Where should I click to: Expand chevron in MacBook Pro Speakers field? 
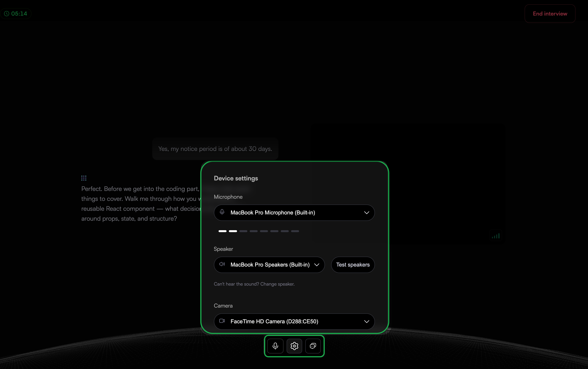click(x=317, y=265)
